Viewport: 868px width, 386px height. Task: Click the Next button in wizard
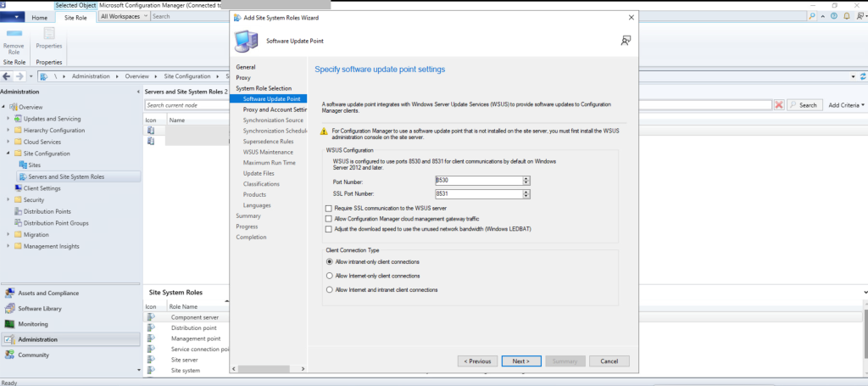[521, 361]
